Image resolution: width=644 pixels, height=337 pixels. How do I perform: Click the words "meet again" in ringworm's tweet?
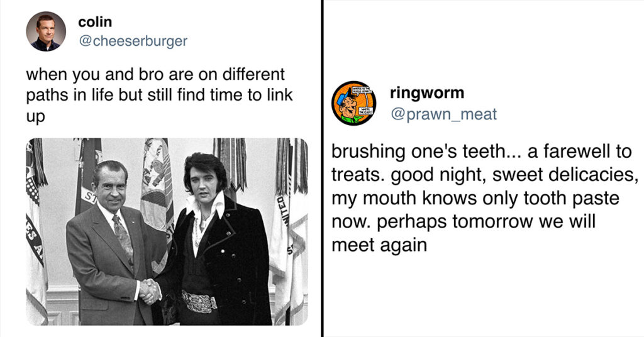coord(379,245)
